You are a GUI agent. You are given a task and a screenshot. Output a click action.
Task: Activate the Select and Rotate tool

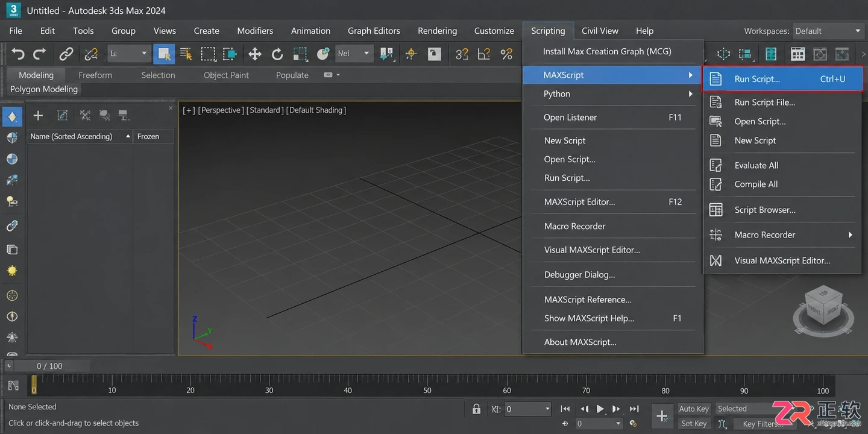point(277,54)
